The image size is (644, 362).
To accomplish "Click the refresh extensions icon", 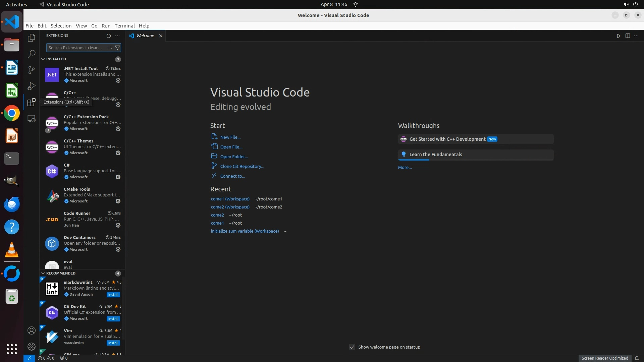I will pos(108,36).
